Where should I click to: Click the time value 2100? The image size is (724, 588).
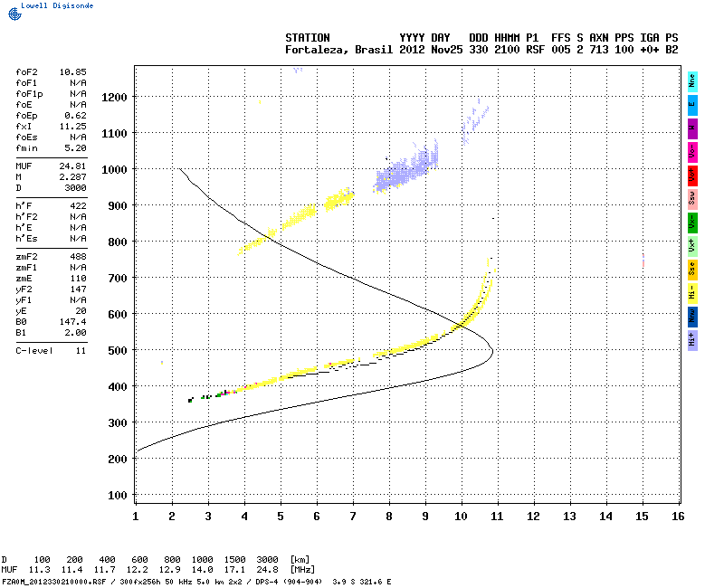click(507, 50)
